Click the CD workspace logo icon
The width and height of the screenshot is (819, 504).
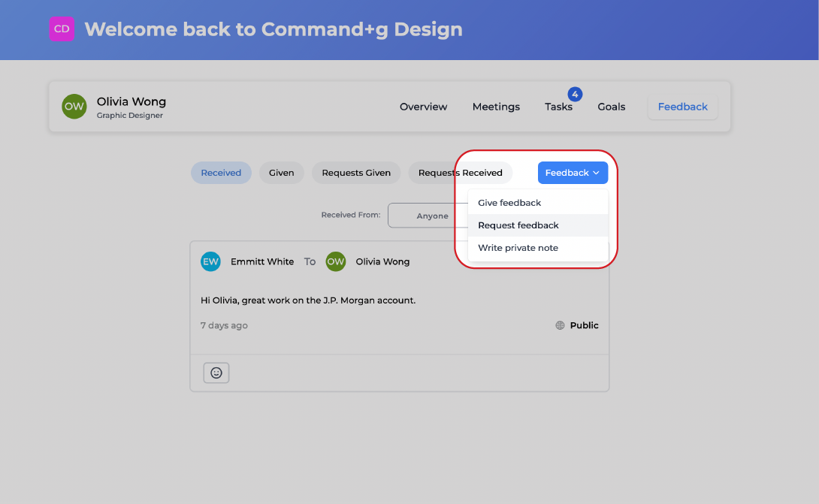62,29
